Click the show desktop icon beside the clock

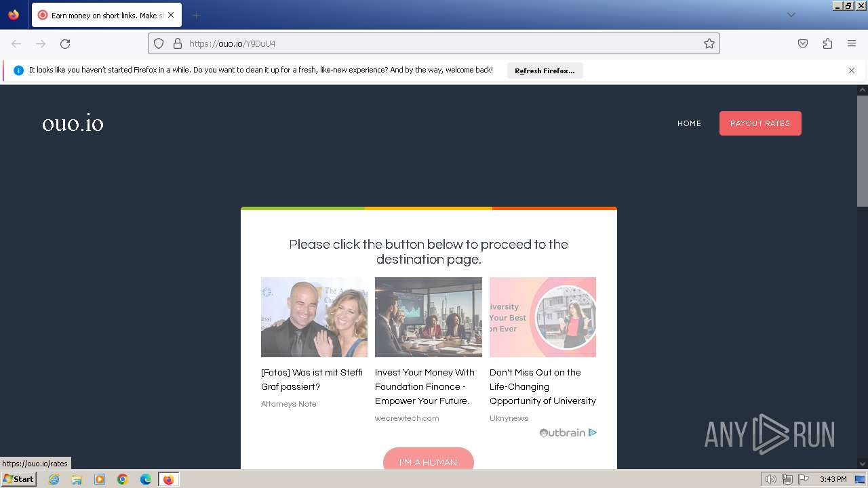point(860,479)
